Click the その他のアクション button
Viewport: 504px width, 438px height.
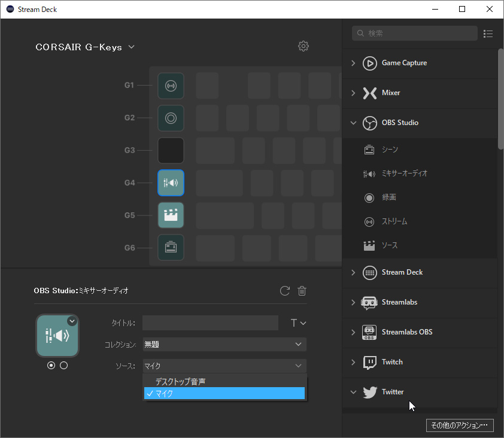460,425
